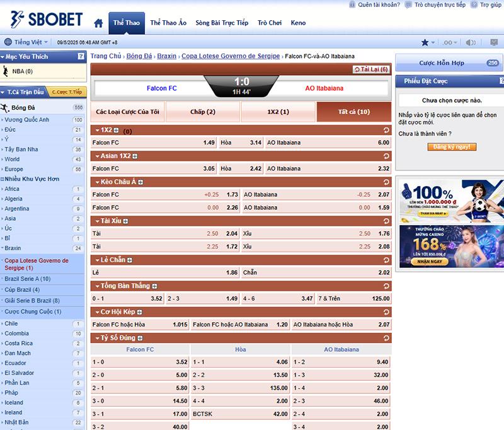Switch to C.Cược T.Tiếp tab
This screenshot has width=504, height=430.
[67, 92]
